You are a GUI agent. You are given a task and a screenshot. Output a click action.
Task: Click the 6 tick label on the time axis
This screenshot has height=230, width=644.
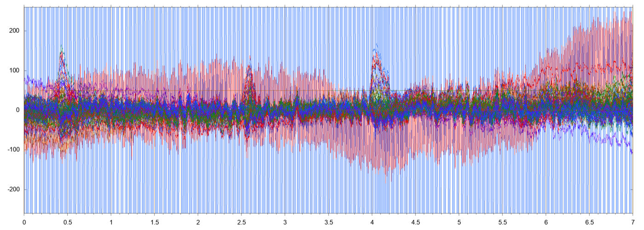(x=546, y=222)
